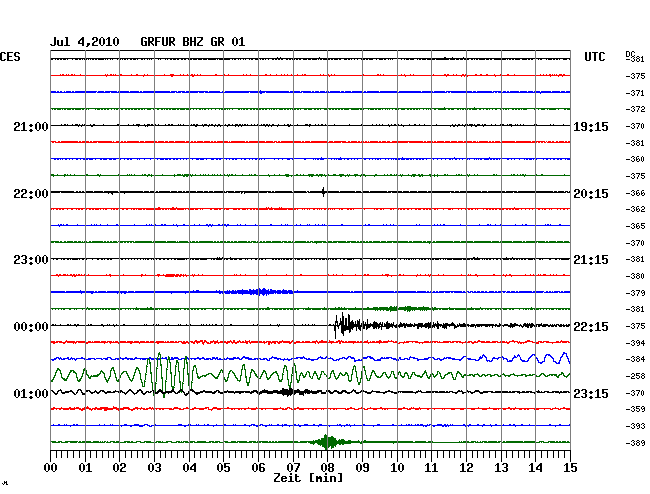Click the "21:15" UTC time label

(591, 260)
